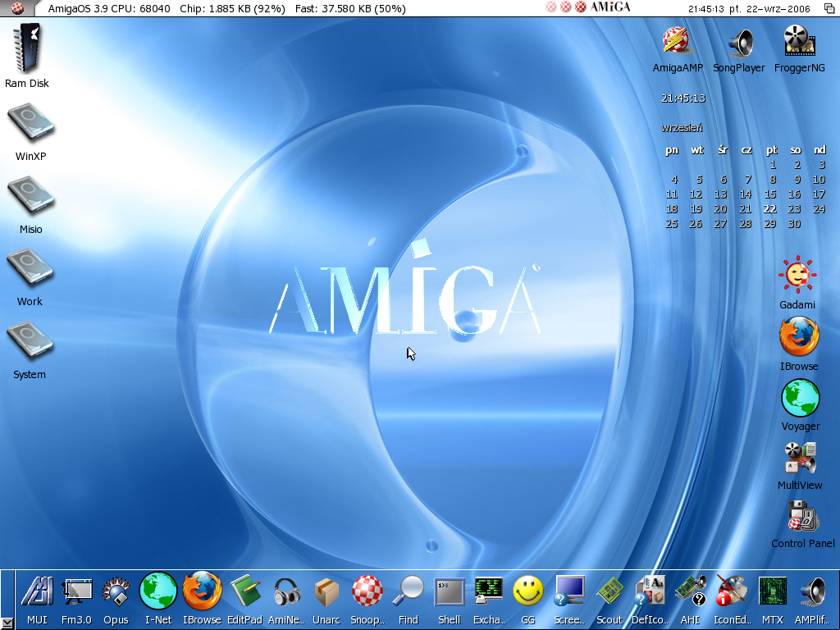Launch the FroggerNG video player icon
This screenshot has height=630, width=840.
[x=799, y=41]
